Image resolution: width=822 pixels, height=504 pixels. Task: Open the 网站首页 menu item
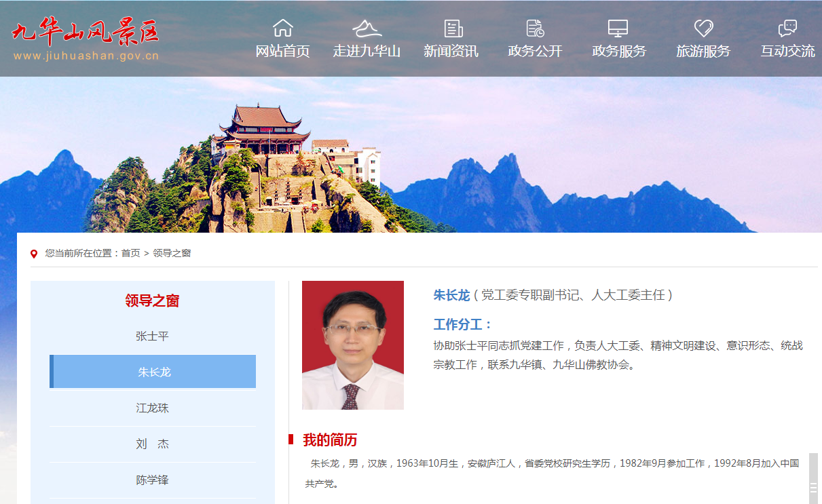pyautogui.click(x=282, y=52)
